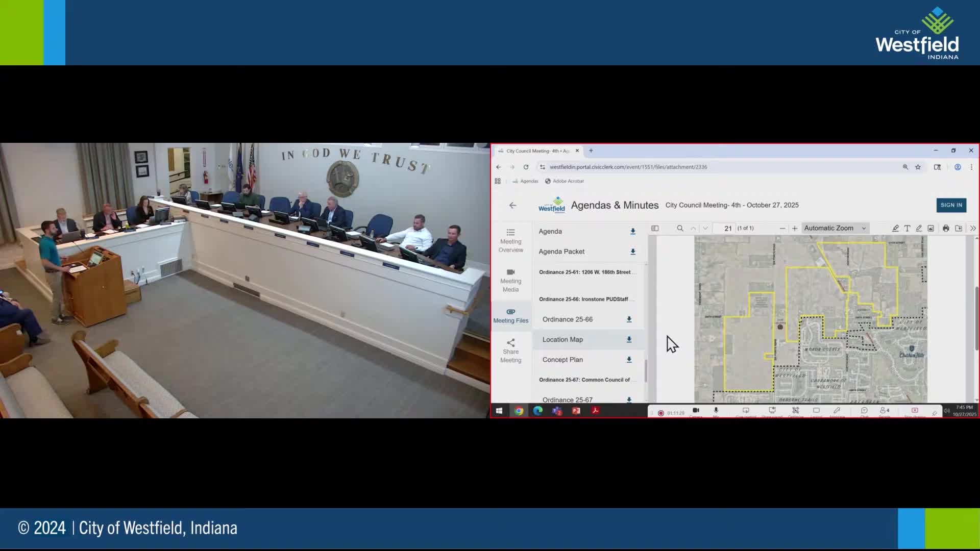The image size is (980, 551).
Task: Click the SIGN IN button
Action: pos(951,205)
